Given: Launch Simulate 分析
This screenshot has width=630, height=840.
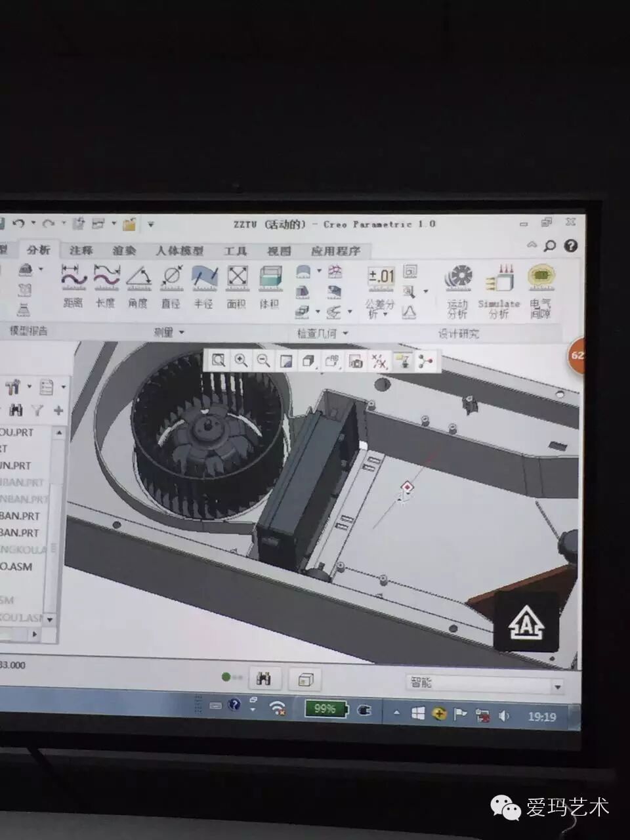Looking at the screenshot, I should (x=499, y=291).
